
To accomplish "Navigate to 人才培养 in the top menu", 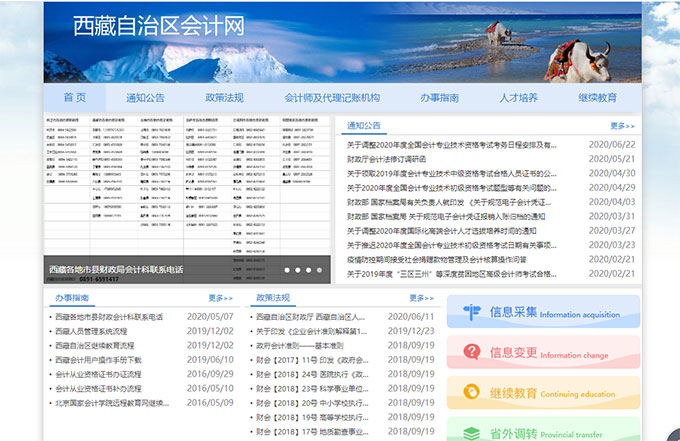I will 518,98.
